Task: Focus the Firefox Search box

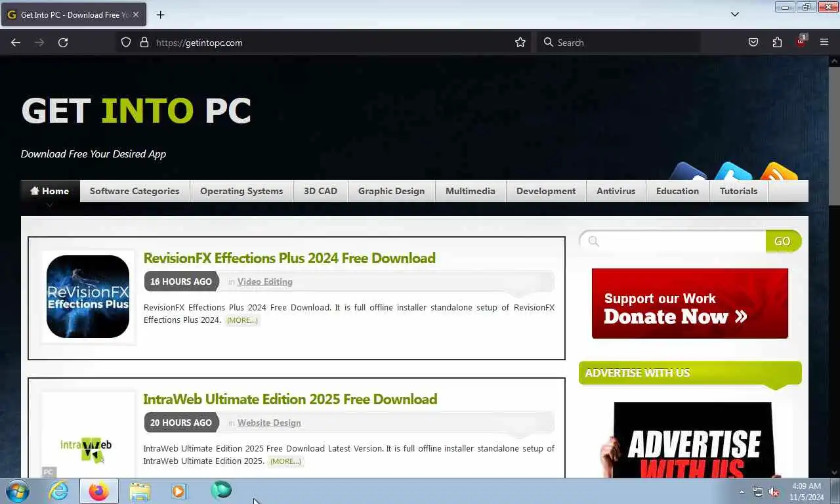Action: [619, 42]
